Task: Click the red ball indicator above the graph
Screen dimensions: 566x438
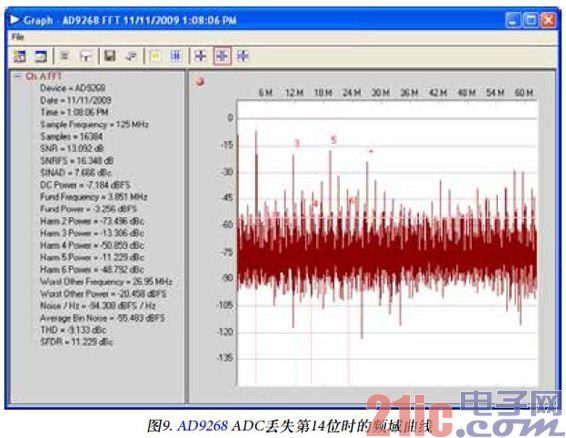Action: click(x=200, y=82)
